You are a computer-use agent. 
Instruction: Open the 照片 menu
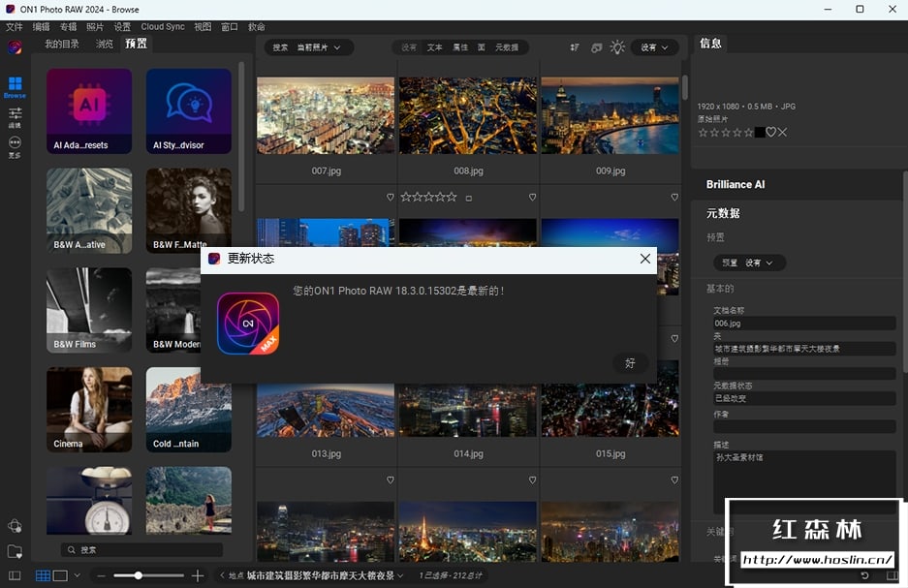coord(95,26)
